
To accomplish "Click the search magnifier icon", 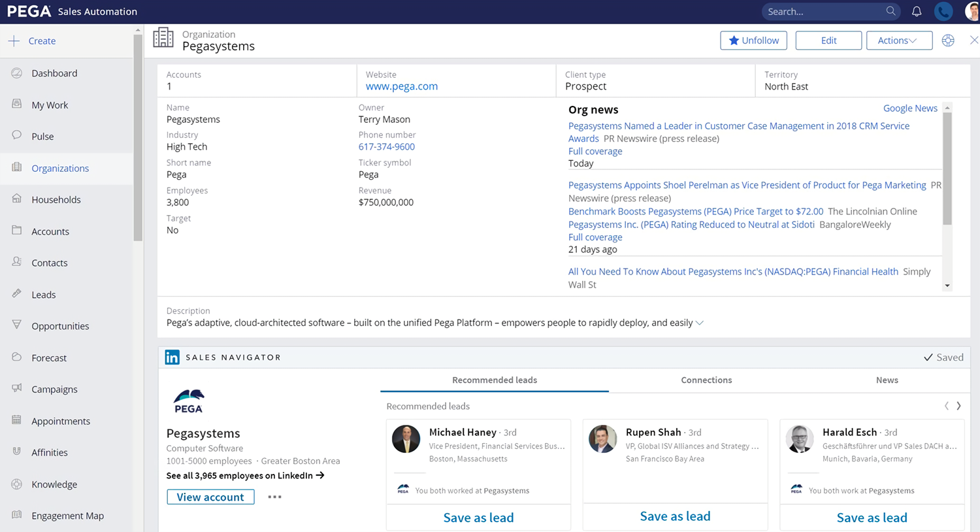I will coord(890,11).
